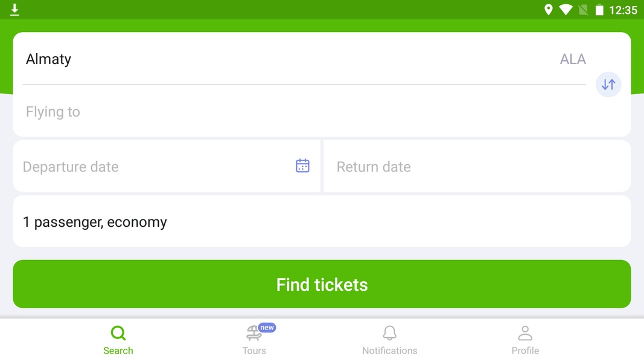Select the Almaty departure city field
The height and width of the screenshot is (362, 644).
point(304,59)
